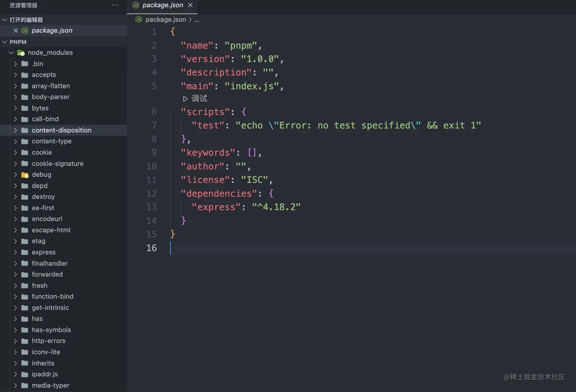Click the "^4.18.2" version string
Screen dimensions: 576x392
click(x=276, y=207)
